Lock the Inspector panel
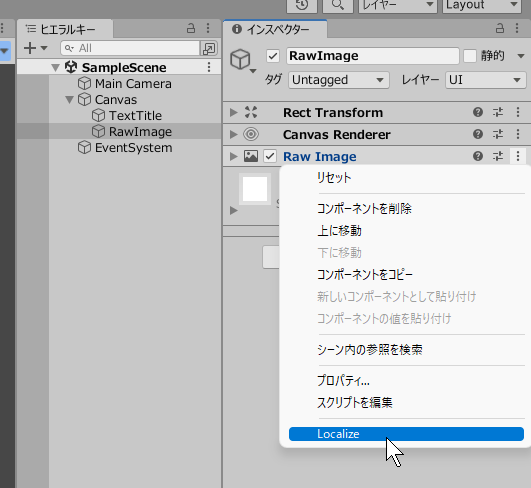The width and height of the screenshot is (531, 488). coord(500,28)
